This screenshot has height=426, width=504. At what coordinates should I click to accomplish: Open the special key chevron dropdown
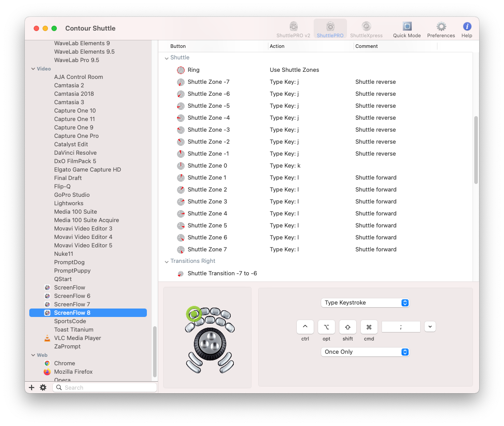[x=430, y=327]
